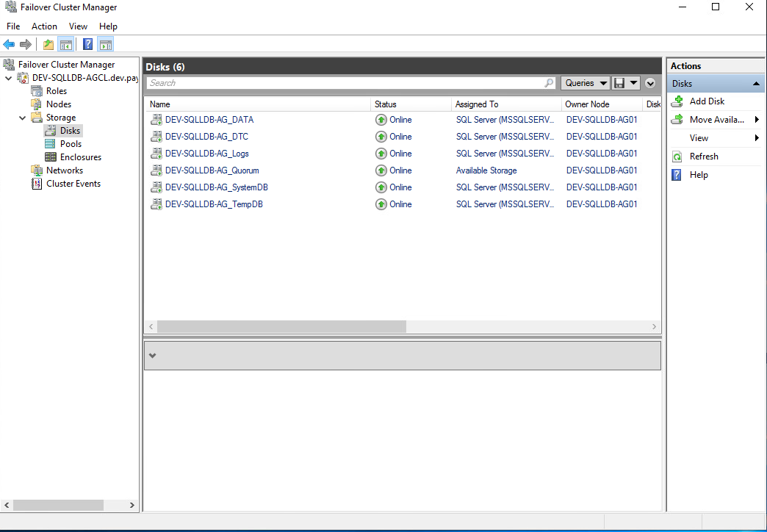This screenshot has width=767, height=532.
Task: Click the Roles icon in the tree
Action: [x=37, y=90]
